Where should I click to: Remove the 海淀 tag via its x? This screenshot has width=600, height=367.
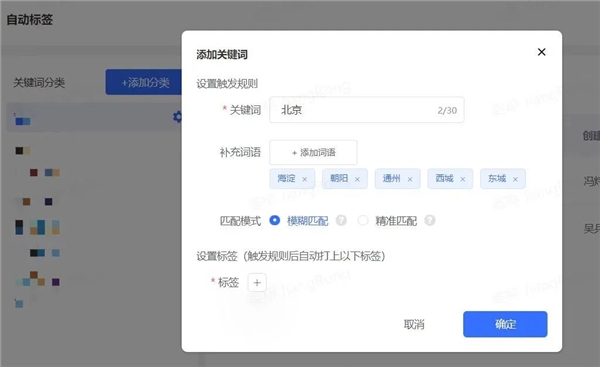coord(305,179)
